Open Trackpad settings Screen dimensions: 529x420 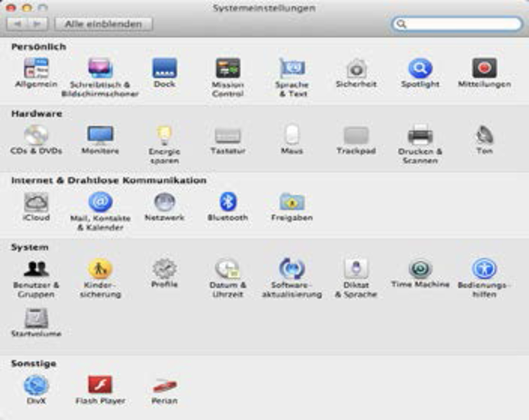pos(356,139)
